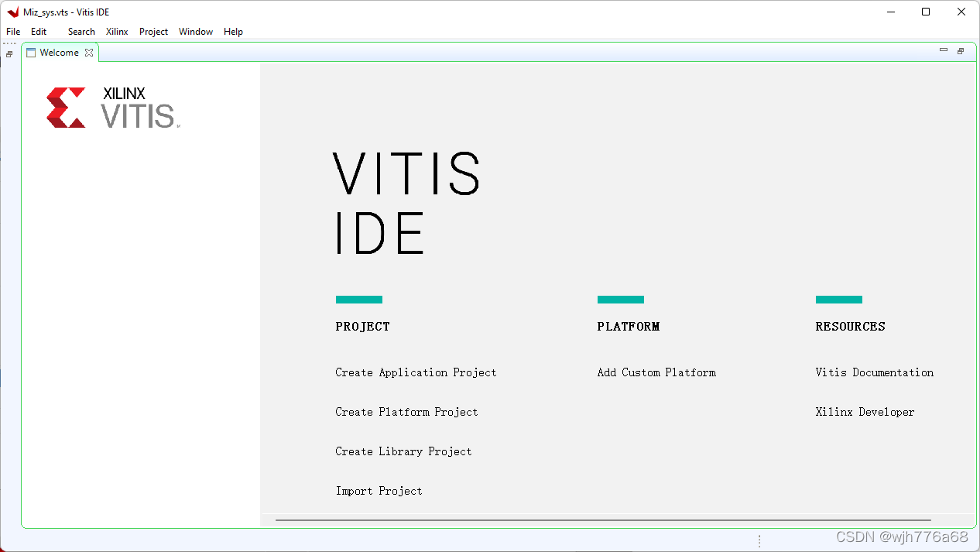Click the status bar drag handle dots
Image resolution: width=980 pixels, height=552 pixels.
point(759,541)
